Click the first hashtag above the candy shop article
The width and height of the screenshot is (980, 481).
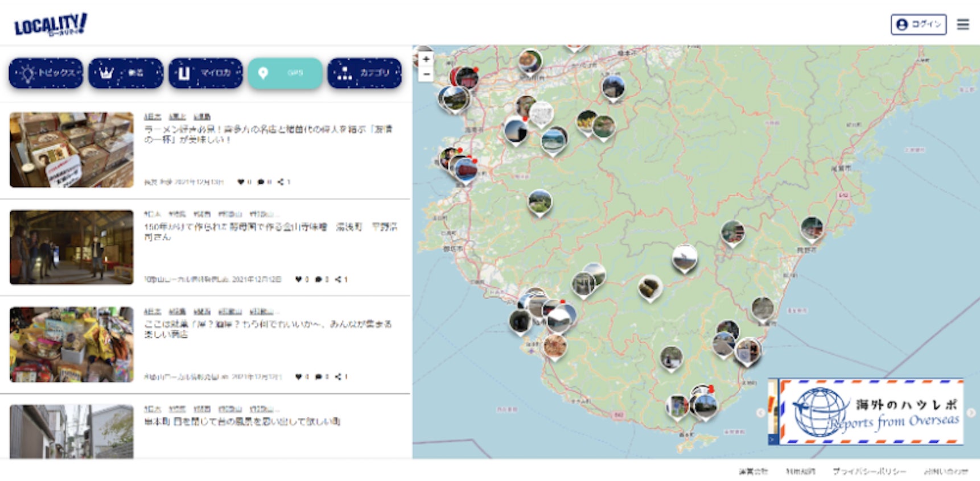[x=153, y=312]
